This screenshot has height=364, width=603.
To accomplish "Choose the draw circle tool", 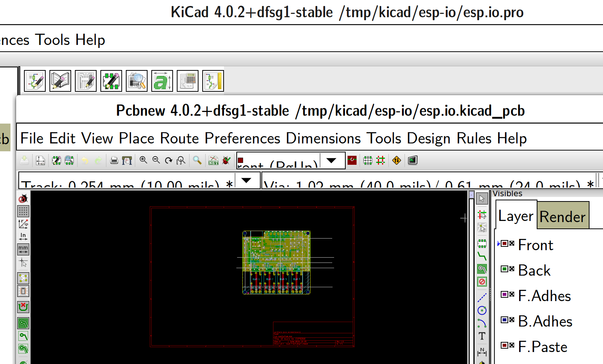I will 482,310.
